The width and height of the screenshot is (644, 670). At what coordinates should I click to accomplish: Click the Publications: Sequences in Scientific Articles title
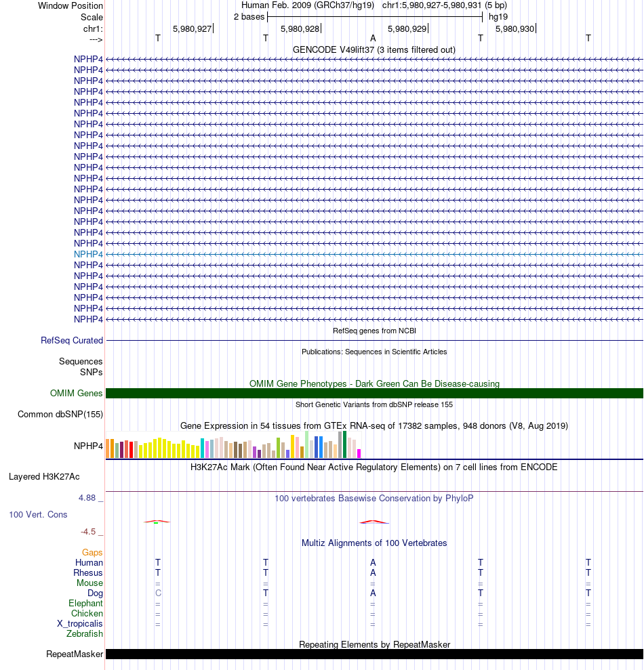tap(374, 352)
